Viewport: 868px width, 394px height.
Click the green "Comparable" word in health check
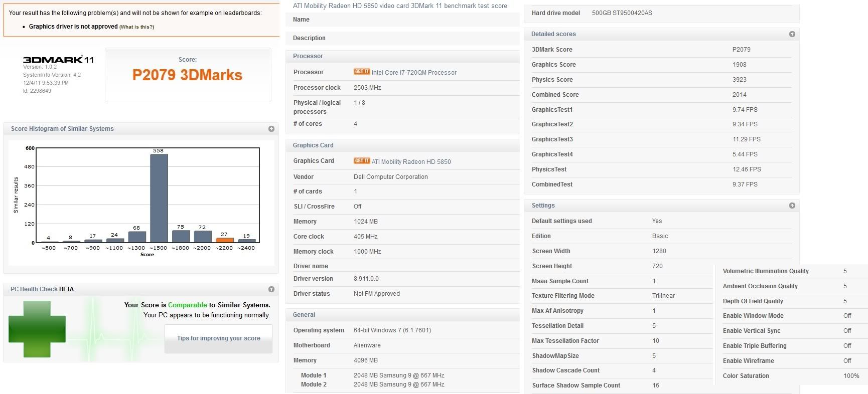point(188,305)
